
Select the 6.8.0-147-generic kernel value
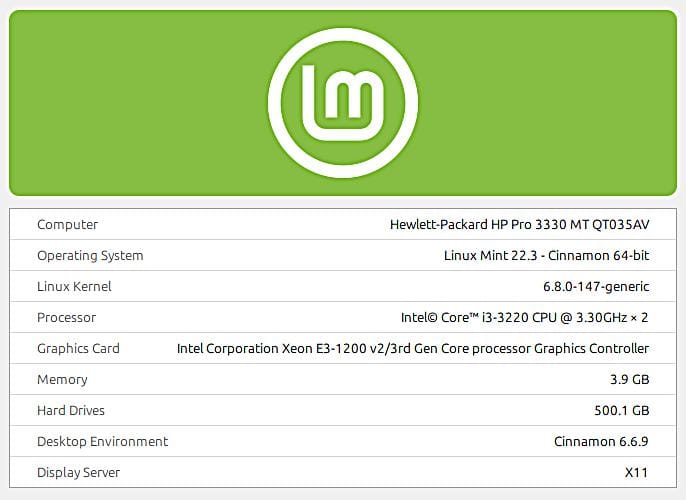click(x=596, y=287)
